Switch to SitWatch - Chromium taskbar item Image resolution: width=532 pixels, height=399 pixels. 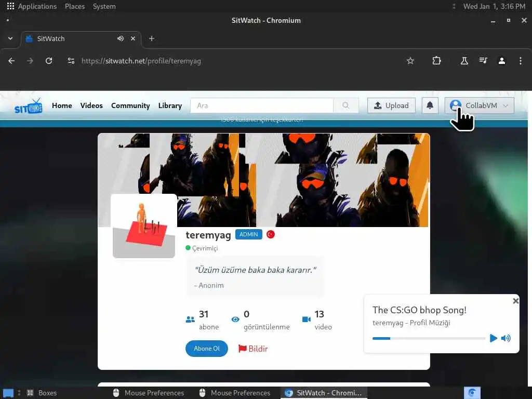[x=323, y=393]
